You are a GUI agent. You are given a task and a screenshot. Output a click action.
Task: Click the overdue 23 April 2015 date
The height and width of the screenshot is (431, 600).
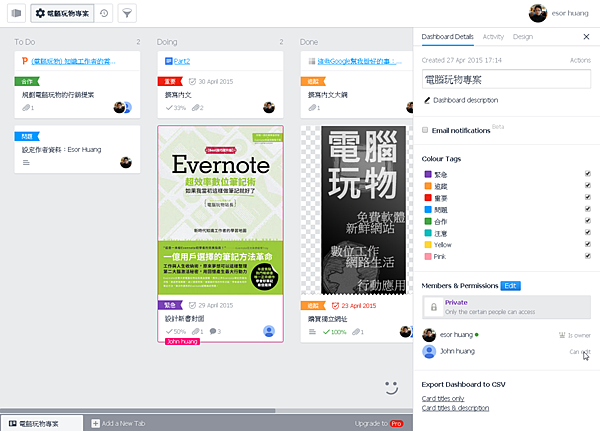pyautogui.click(x=354, y=305)
